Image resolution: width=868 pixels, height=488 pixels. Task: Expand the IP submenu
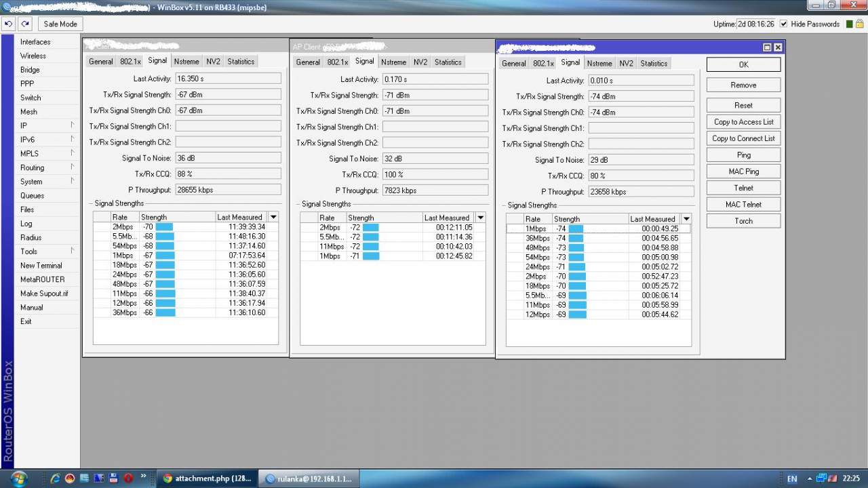[46, 125]
